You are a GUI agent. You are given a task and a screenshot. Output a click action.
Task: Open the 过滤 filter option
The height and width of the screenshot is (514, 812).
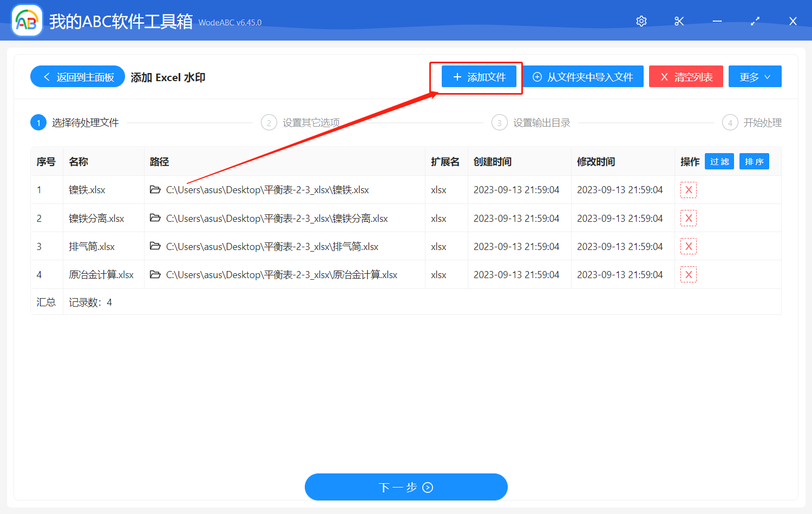[719, 161]
